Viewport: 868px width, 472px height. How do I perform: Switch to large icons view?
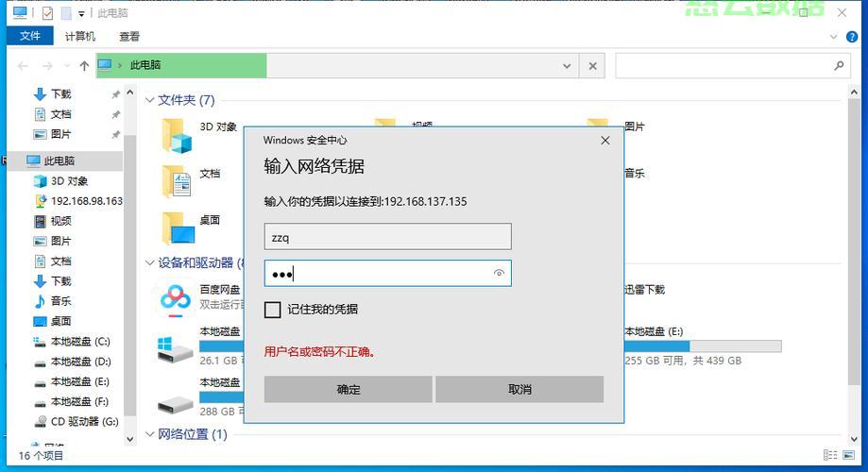(x=848, y=455)
